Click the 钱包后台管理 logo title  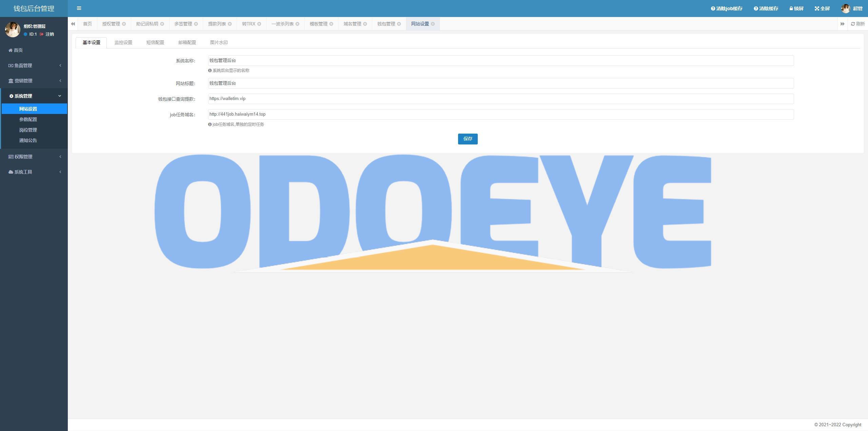(34, 8)
